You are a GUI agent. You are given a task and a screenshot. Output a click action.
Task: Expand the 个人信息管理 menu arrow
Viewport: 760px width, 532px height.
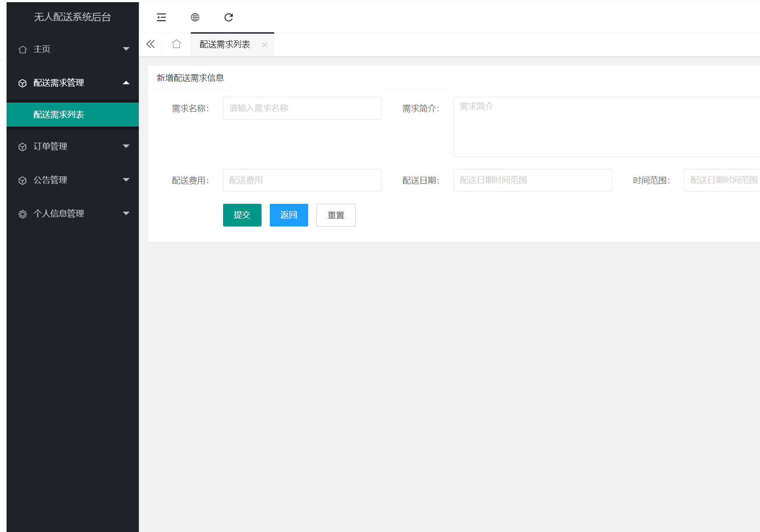pyautogui.click(x=126, y=213)
